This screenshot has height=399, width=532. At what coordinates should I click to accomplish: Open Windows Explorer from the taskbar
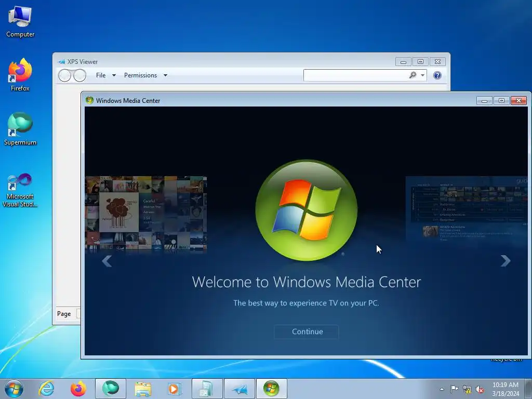pos(143,389)
